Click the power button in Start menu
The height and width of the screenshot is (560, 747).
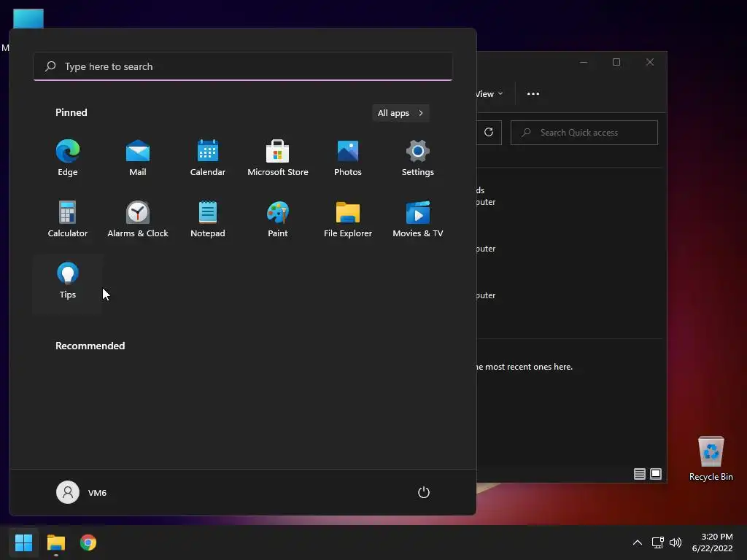click(x=424, y=492)
